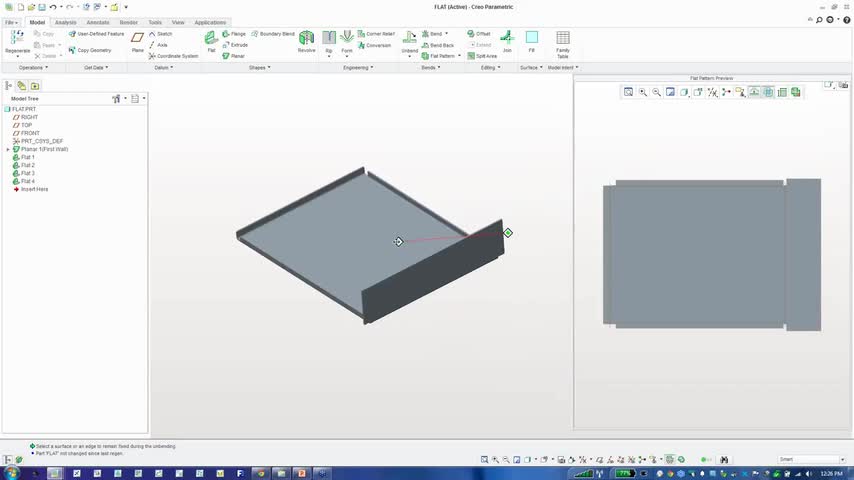Screen dimensions: 854x480
Task: Click Zoom Out in Flat Pattern Preview
Action: coord(657,92)
